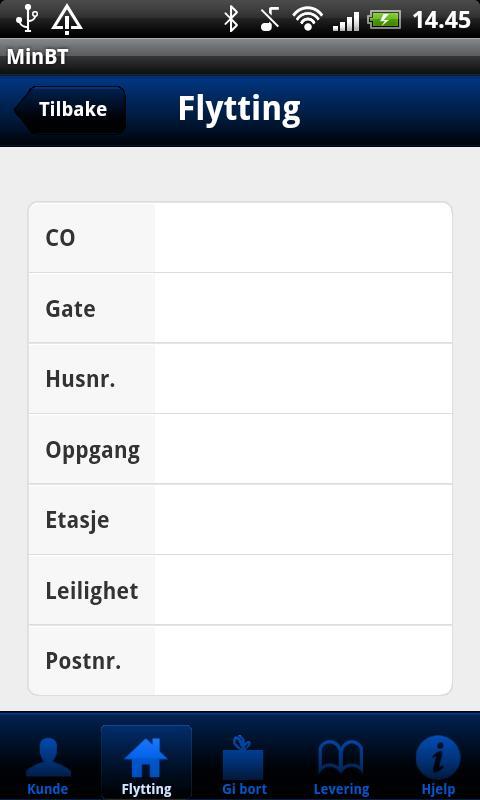Tap the Wi-Fi status icon
This screenshot has width=480, height=800.
click(308, 19)
